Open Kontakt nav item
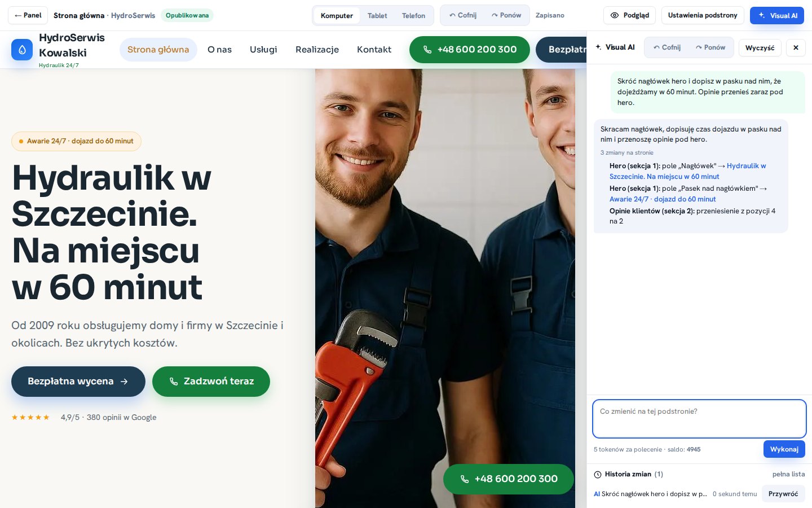 pos(374,50)
